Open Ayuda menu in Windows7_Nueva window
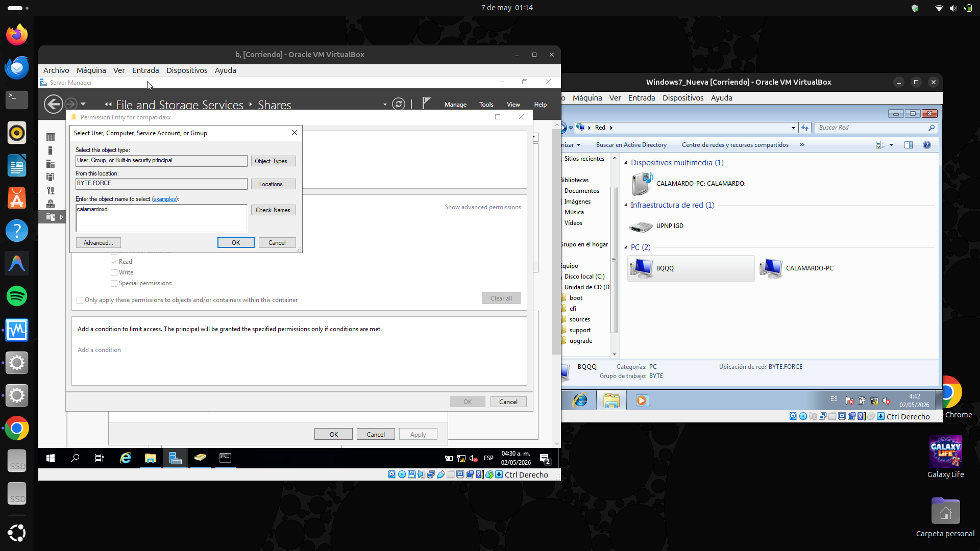 click(722, 98)
